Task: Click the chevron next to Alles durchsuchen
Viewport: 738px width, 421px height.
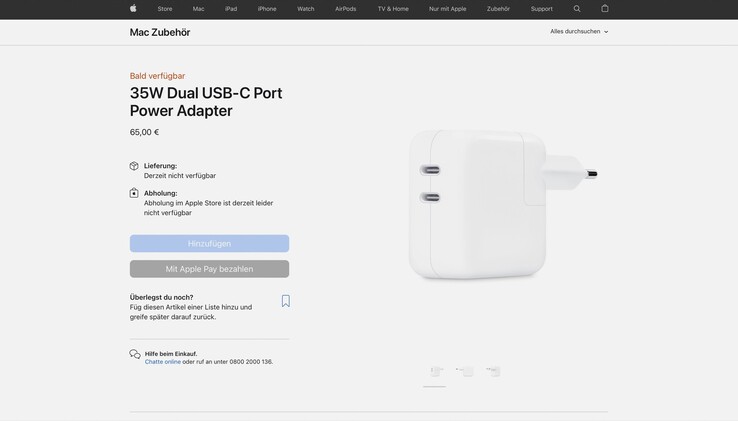Action: (606, 32)
